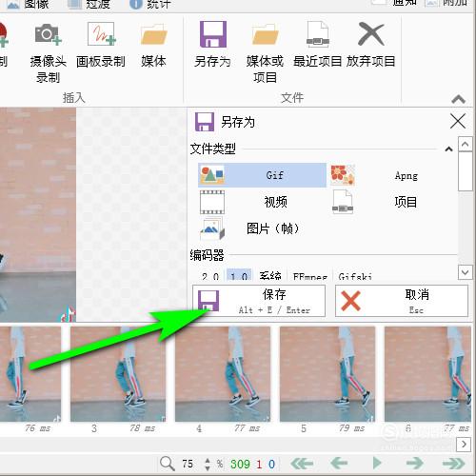Collapse the ribbon with the chevron

tap(458, 100)
